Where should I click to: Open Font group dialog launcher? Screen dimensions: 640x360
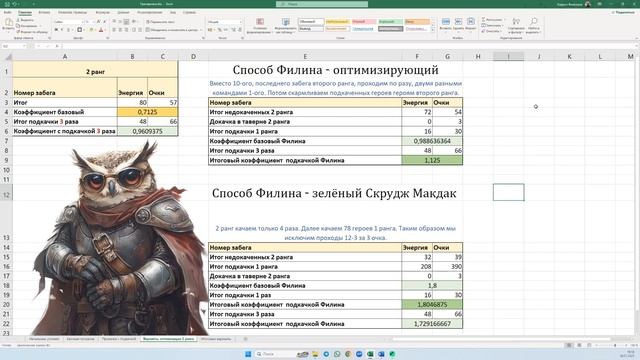click(x=108, y=38)
